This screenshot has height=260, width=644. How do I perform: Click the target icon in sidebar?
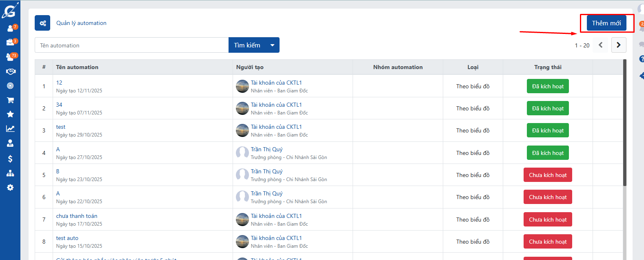point(10,86)
